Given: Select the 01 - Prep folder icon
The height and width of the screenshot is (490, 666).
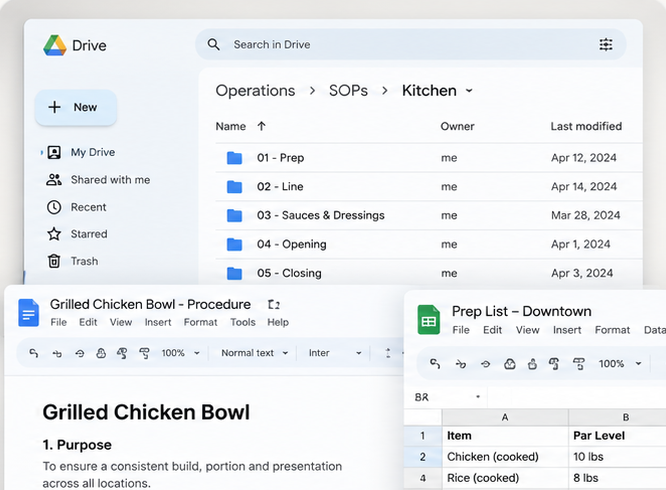Looking at the screenshot, I should tap(234, 158).
